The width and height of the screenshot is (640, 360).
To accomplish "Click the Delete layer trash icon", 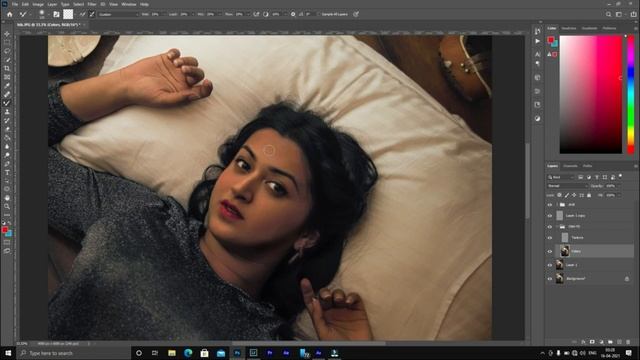I will 628,342.
